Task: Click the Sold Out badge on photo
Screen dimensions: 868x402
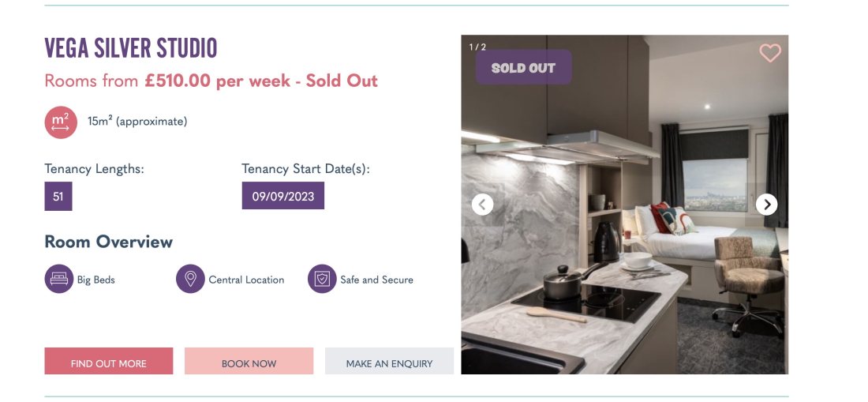Action: [x=523, y=67]
